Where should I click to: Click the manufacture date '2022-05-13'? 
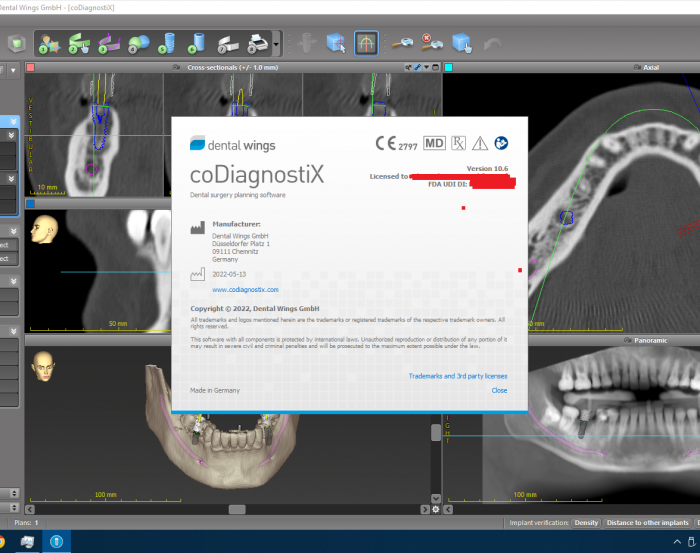(229, 274)
